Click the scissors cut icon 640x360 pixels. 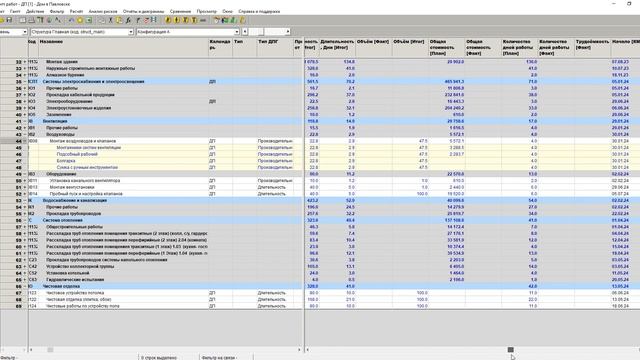coord(111,20)
